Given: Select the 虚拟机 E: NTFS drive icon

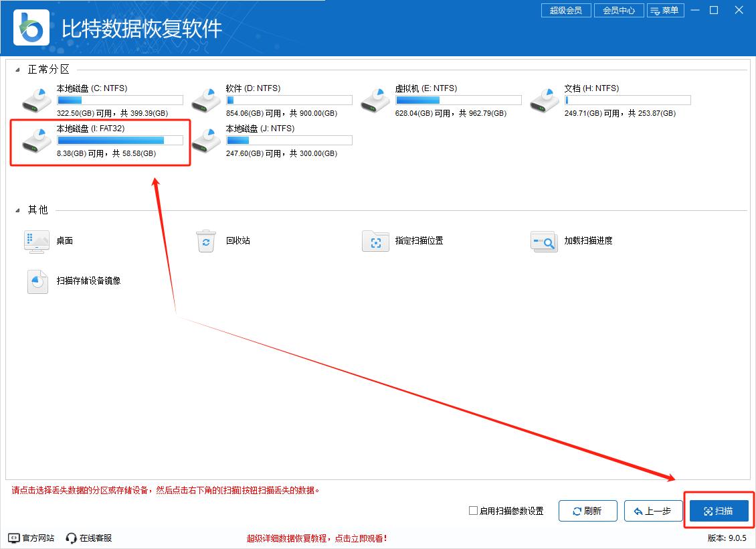Looking at the screenshot, I should pos(375,100).
